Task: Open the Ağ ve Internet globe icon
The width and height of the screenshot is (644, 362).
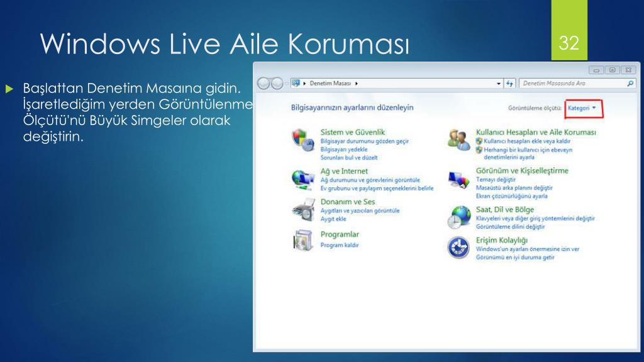Action: [x=303, y=179]
